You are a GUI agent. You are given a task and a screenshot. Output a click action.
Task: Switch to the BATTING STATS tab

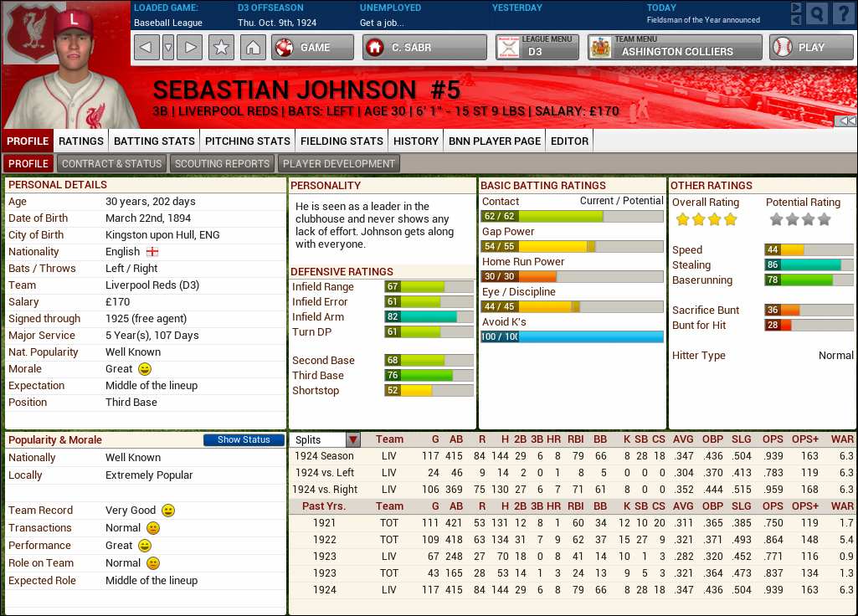point(153,141)
